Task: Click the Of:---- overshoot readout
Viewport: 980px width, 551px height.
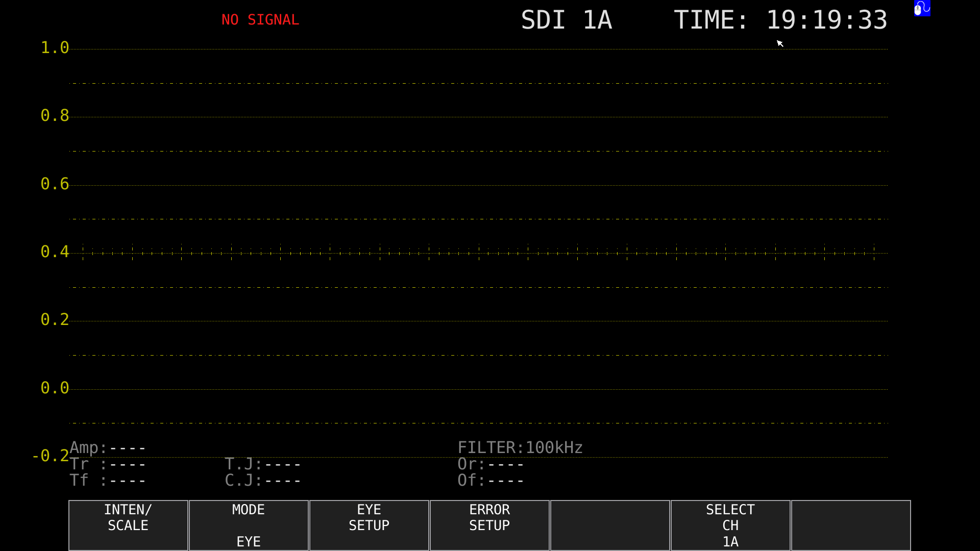Action: 491,480
